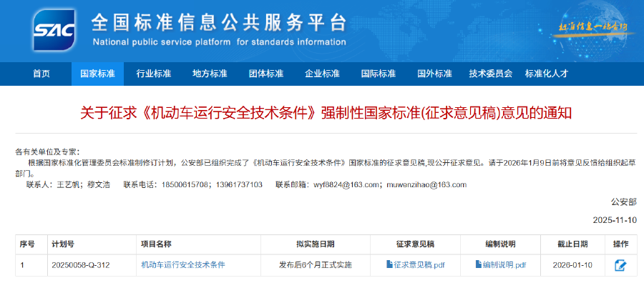Viewport: 644px width, 283px height.
Task: Go to the 首页 tab
Action: point(42,74)
